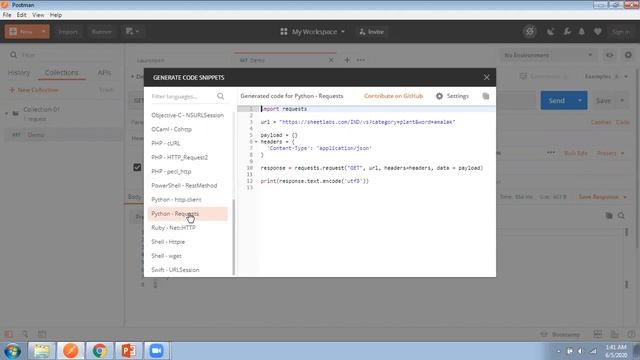Open the notifications bell icon

tap(582, 31)
